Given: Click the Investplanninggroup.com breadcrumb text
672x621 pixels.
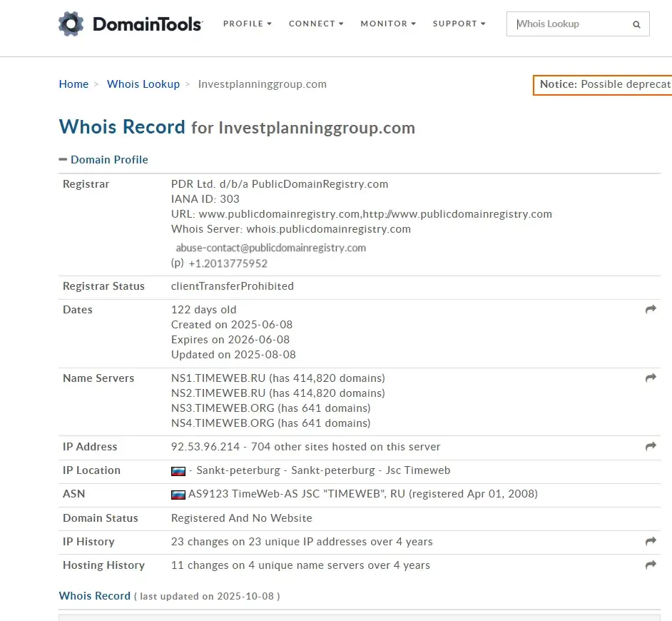Looking at the screenshot, I should 263,84.
